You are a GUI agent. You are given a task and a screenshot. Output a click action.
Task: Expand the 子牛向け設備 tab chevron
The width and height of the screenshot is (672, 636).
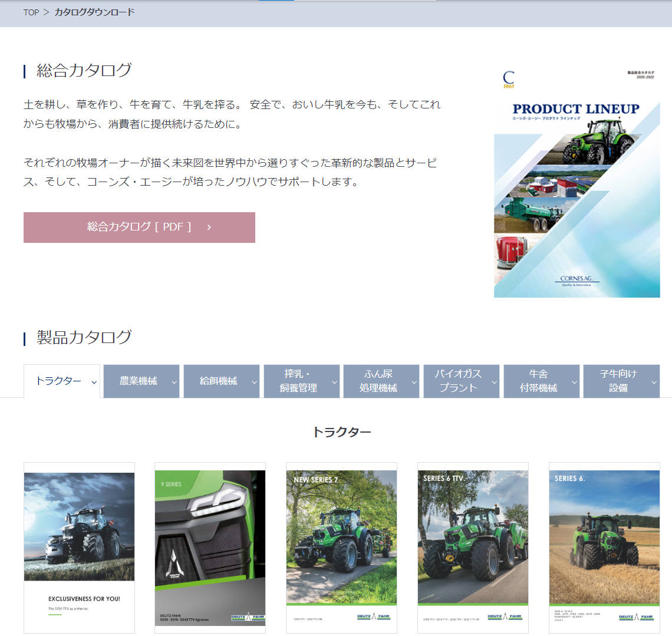point(654,382)
